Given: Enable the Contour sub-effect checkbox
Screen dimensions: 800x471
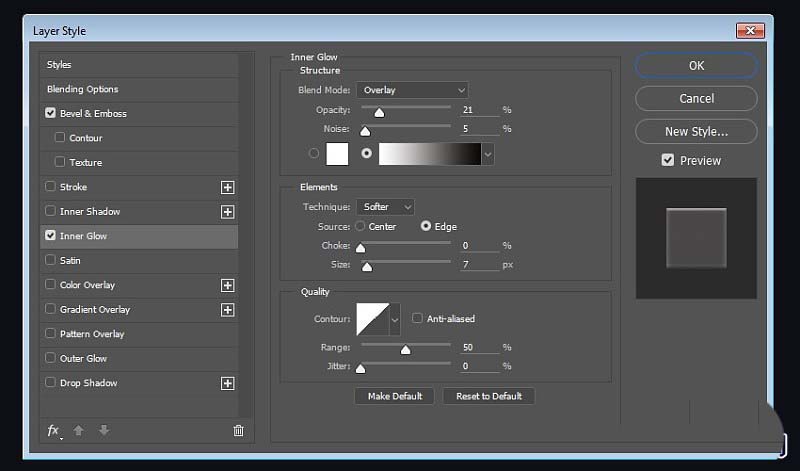Looking at the screenshot, I should tap(60, 137).
